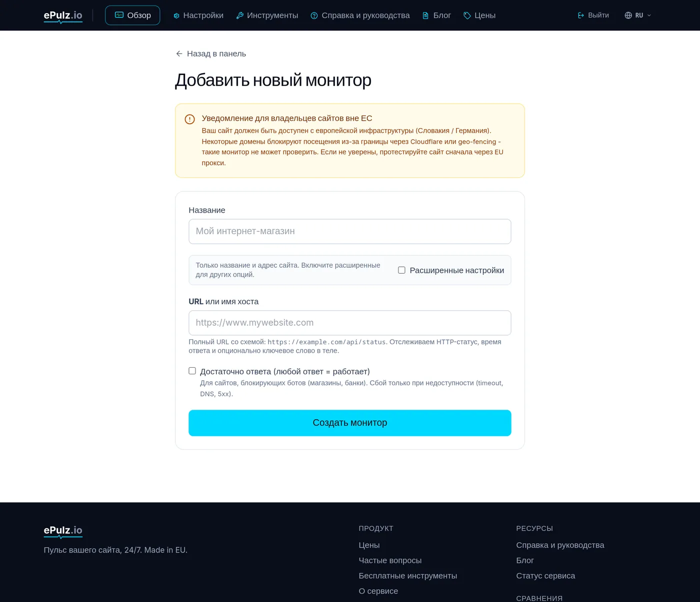This screenshot has height=602, width=700.
Task: Click Выйти to log out
Action: coord(593,16)
